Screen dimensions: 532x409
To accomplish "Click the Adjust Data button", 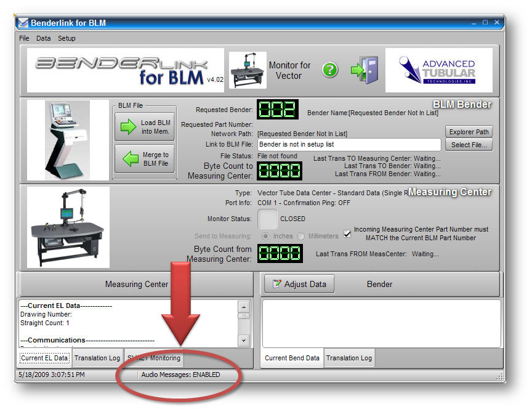I will 299,284.
